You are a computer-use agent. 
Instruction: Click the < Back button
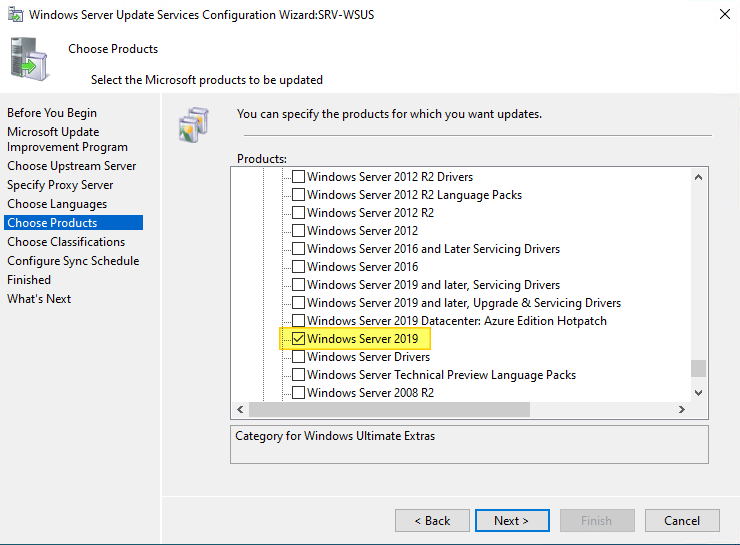pos(432,520)
